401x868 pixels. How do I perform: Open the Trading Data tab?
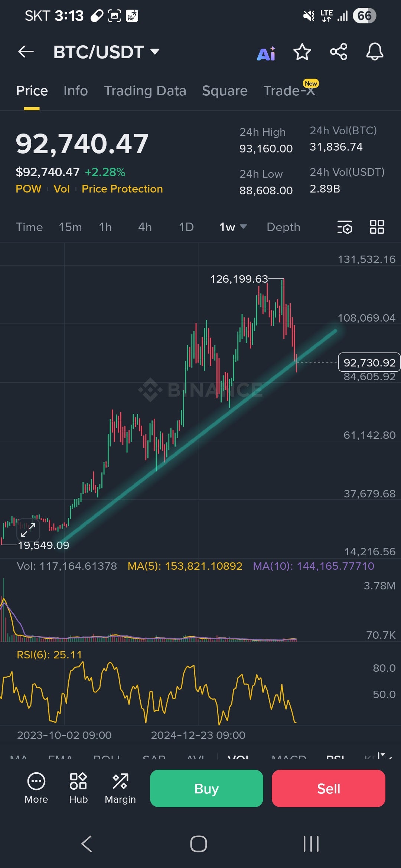145,91
